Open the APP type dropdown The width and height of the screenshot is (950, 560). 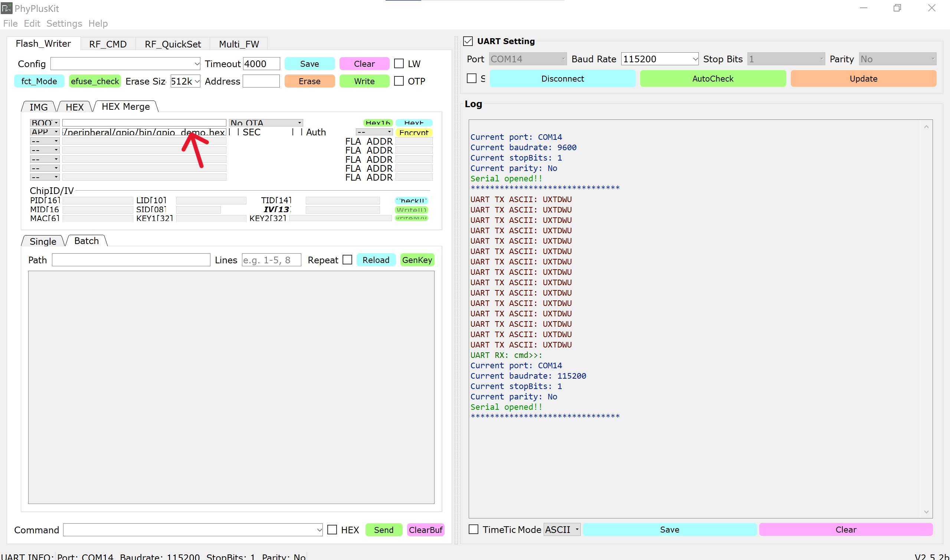45,132
